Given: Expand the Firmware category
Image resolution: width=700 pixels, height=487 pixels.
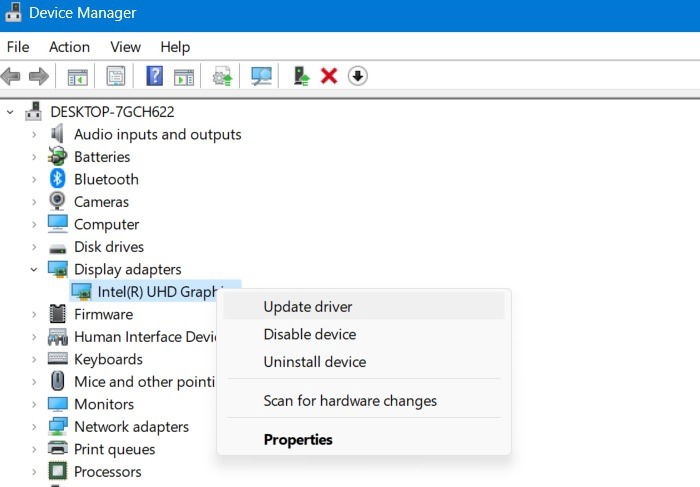Looking at the screenshot, I should [x=34, y=314].
